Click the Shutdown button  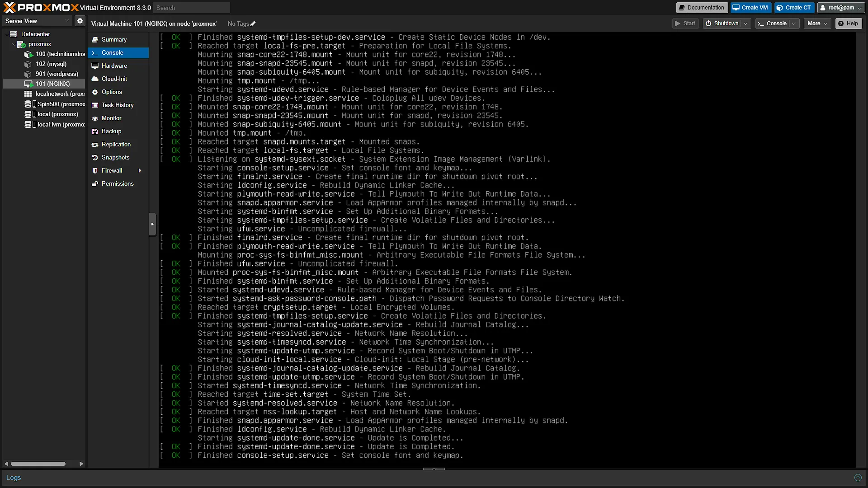(x=722, y=23)
